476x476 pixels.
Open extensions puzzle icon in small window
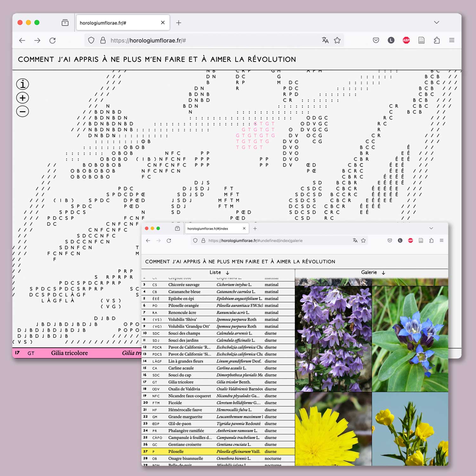click(431, 241)
